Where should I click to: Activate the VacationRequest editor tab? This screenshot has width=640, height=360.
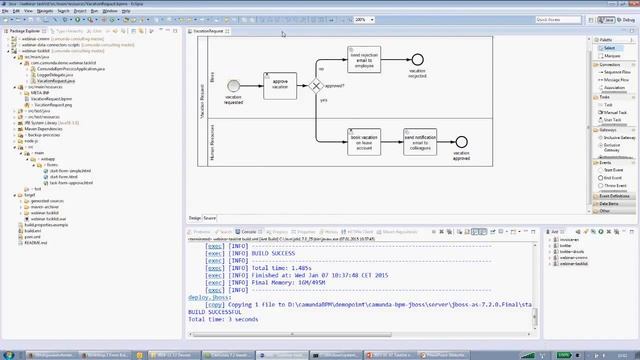pyautogui.click(x=208, y=31)
